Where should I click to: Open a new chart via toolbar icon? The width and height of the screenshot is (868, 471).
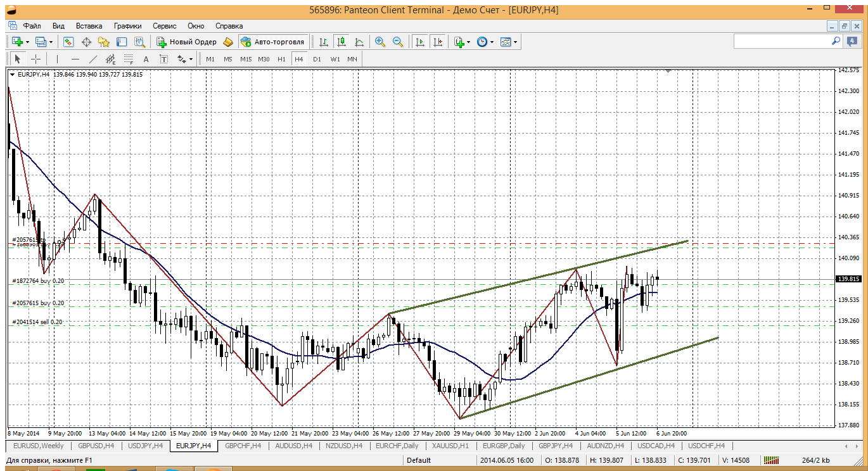click(17, 42)
